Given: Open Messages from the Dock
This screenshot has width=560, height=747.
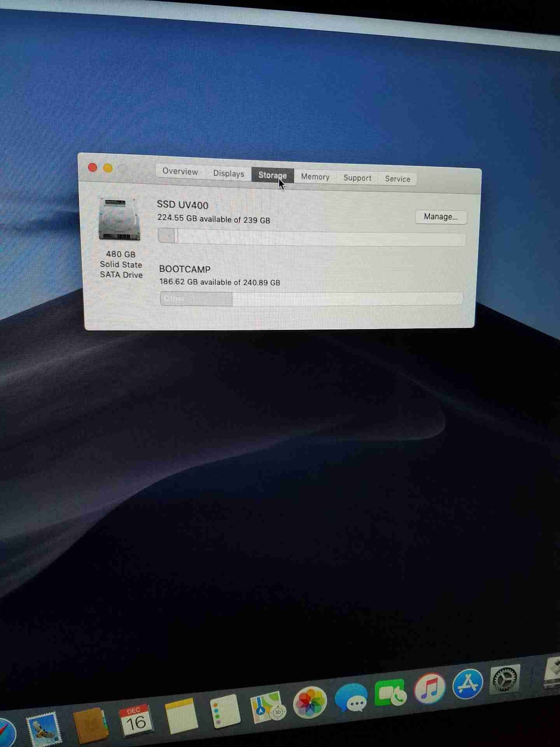Looking at the screenshot, I should (x=351, y=698).
